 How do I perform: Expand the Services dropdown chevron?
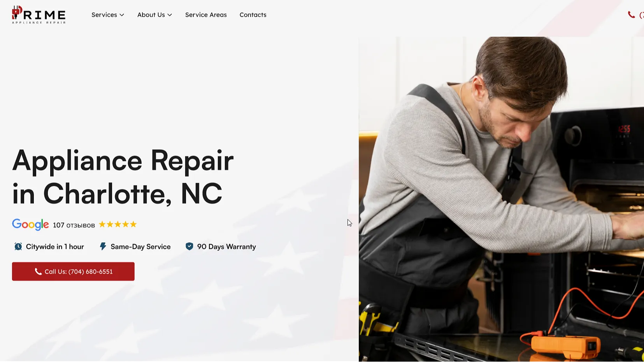coord(122,15)
